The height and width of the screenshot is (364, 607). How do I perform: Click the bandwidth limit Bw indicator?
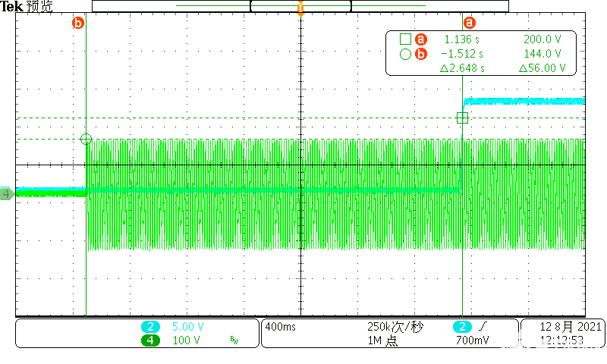tap(234, 340)
